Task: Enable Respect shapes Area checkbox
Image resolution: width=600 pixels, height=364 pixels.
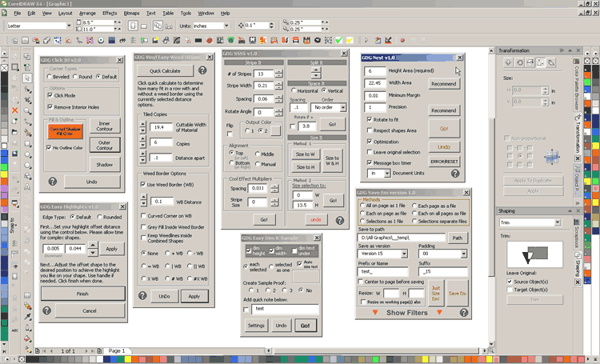Action: click(x=370, y=130)
